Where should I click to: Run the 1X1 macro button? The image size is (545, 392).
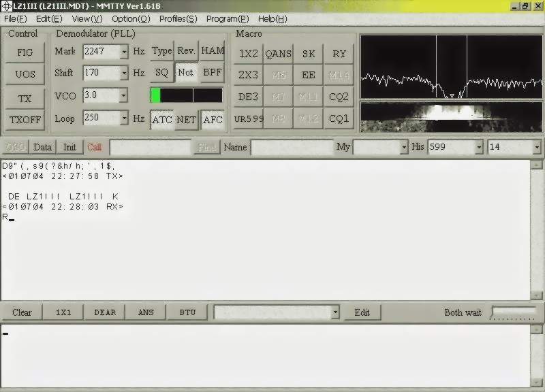click(63, 312)
